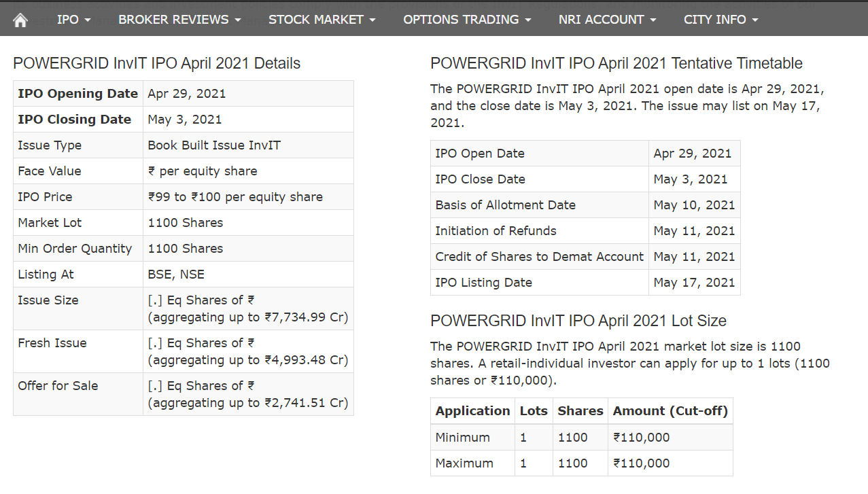Click '₹99 to ₹100 per equity share'
The image size is (868, 494).
[x=235, y=197]
